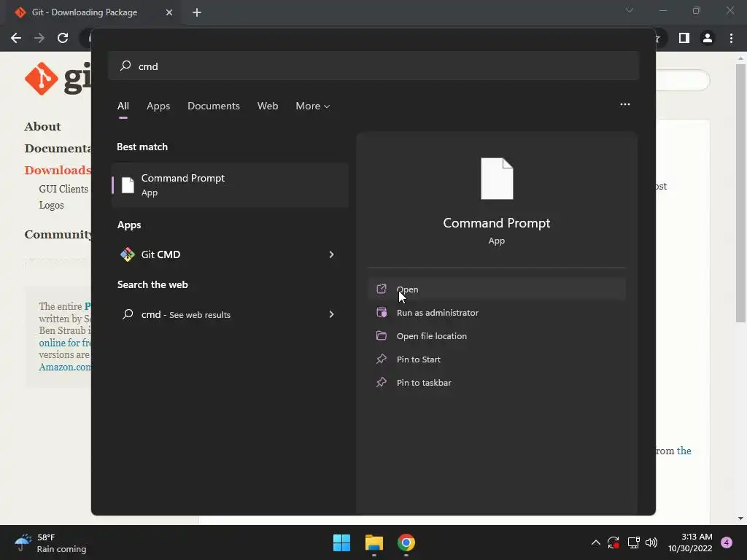The height and width of the screenshot is (560, 747).
Task: Go forward in Chrome browser
Action: [x=39, y=38]
